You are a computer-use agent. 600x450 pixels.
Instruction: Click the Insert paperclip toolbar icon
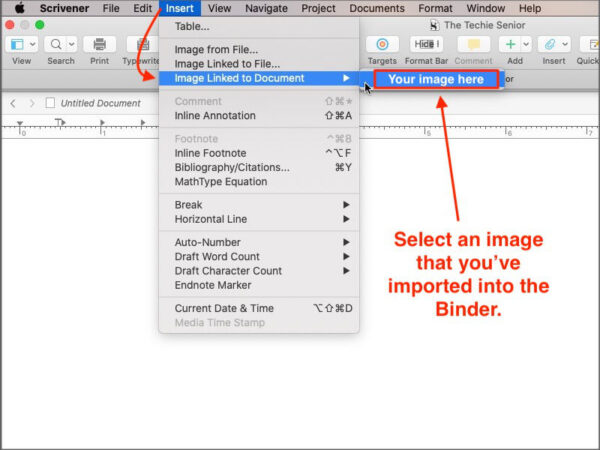coord(549,44)
